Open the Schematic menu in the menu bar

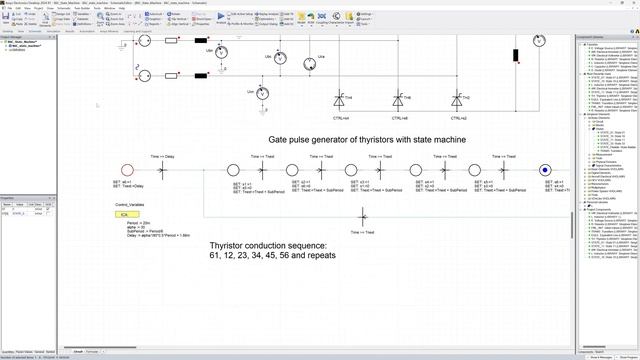[64, 8]
